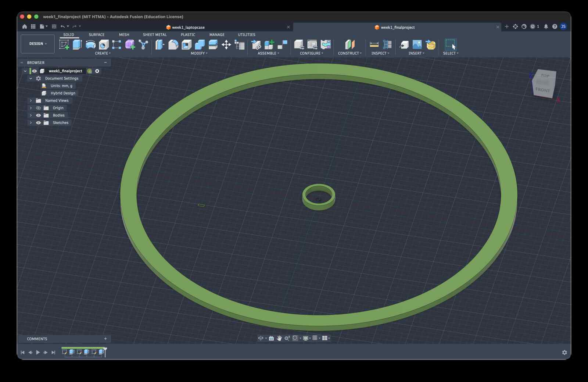Add a comment with plus button

pos(105,339)
